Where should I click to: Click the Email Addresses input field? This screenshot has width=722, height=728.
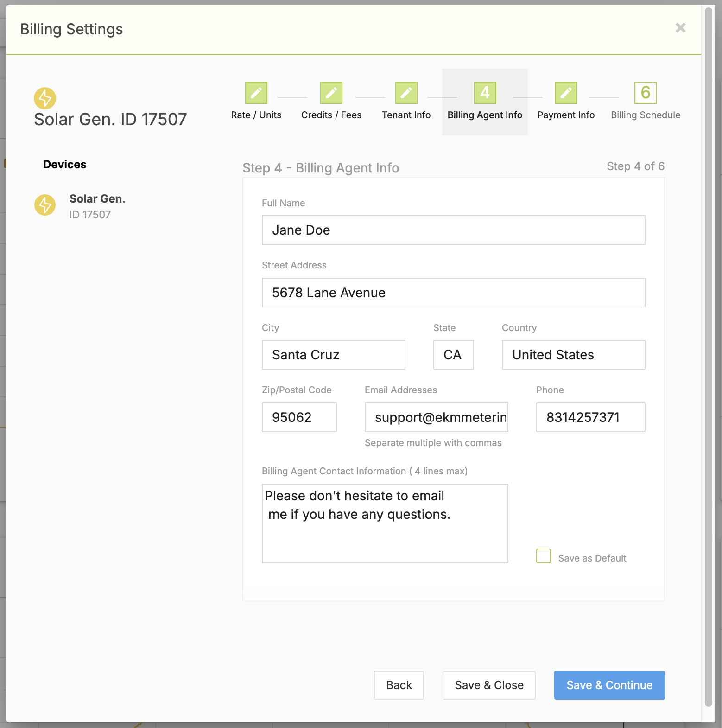click(x=437, y=417)
